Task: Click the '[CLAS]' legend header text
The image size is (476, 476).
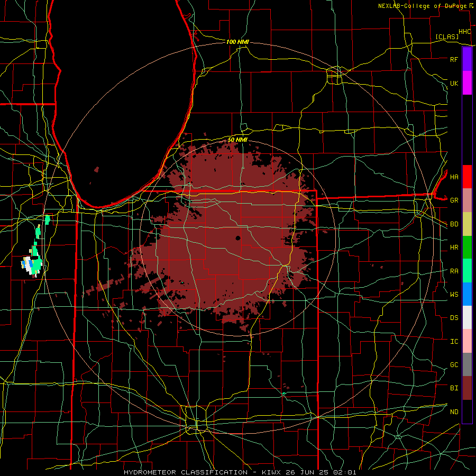Action: pyautogui.click(x=447, y=36)
